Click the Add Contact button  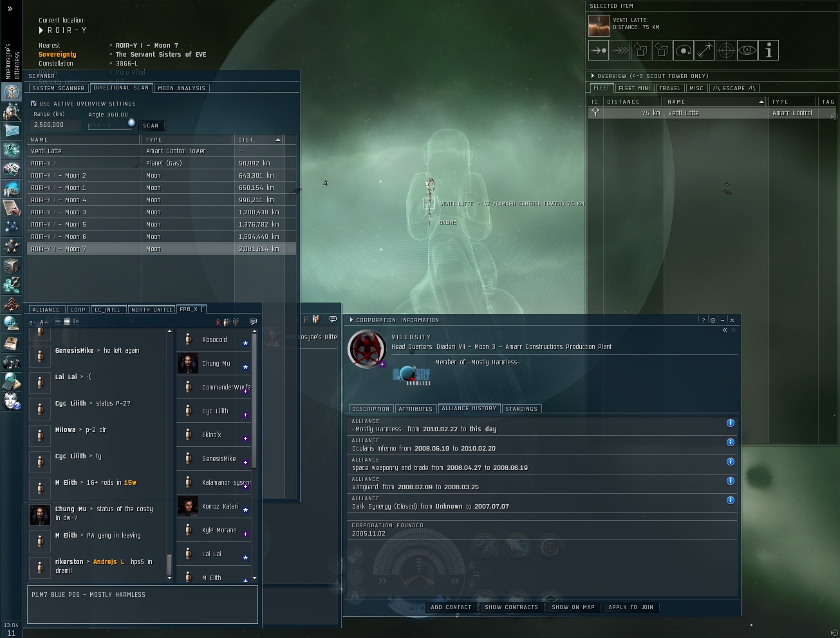tap(451, 607)
